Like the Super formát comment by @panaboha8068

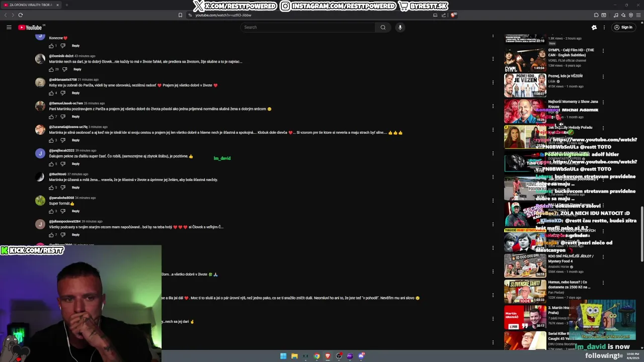(x=51, y=211)
